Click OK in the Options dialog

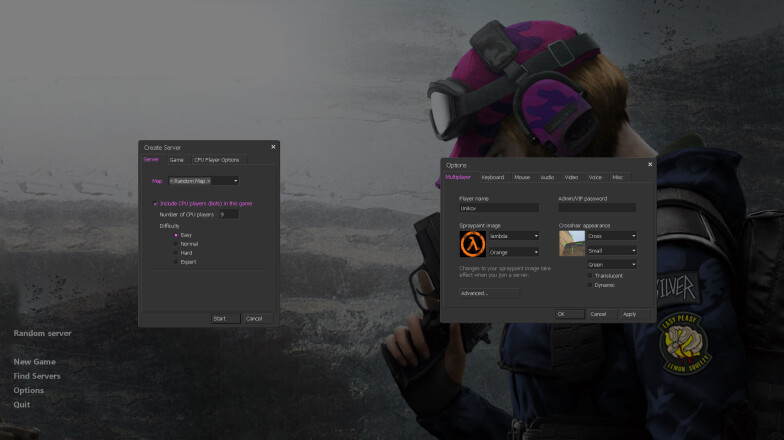pos(570,314)
